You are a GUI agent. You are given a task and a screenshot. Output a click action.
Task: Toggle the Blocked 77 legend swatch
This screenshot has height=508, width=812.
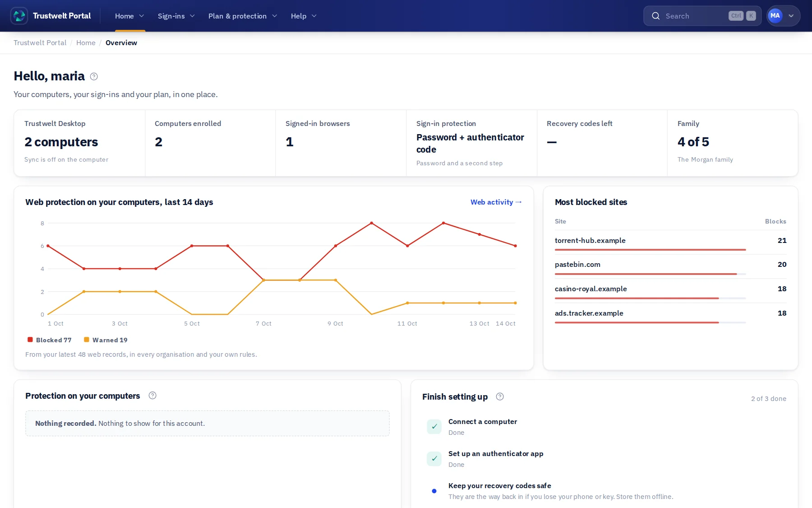[30, 340]
